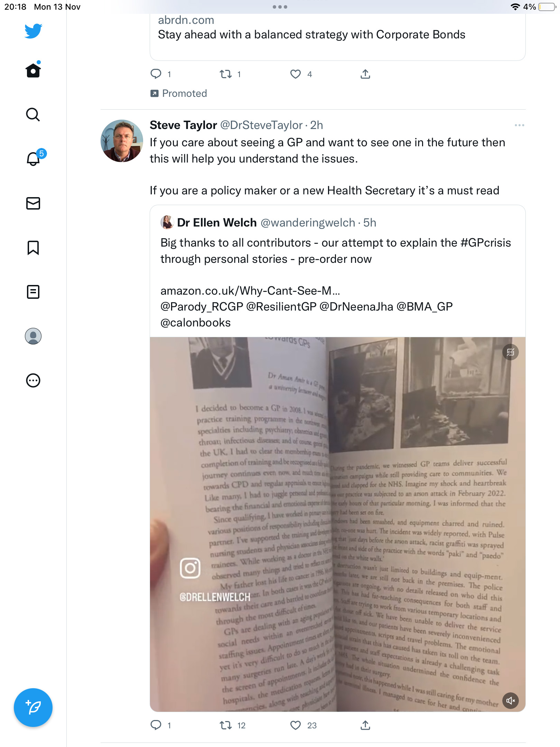Share the promoted abrdn tweet
Screen dimensions: 560x747
(365, 74)
